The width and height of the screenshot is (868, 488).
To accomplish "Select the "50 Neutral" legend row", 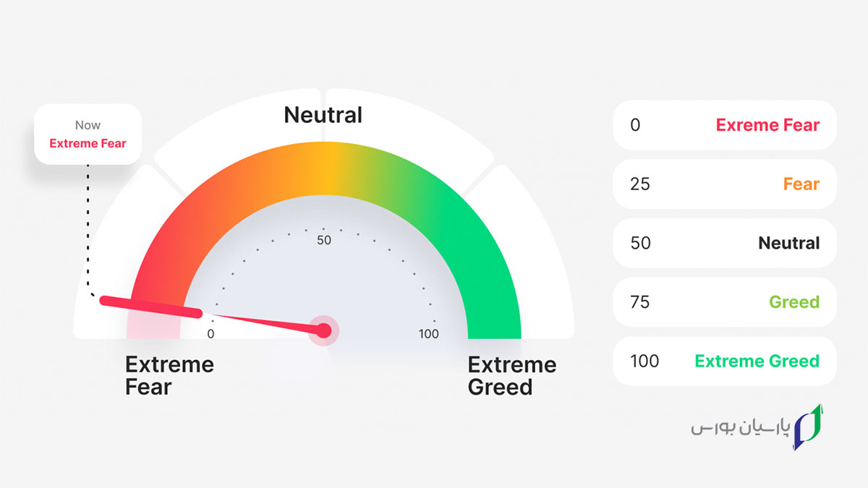I will pyautogui.click(x=724, y=243).
